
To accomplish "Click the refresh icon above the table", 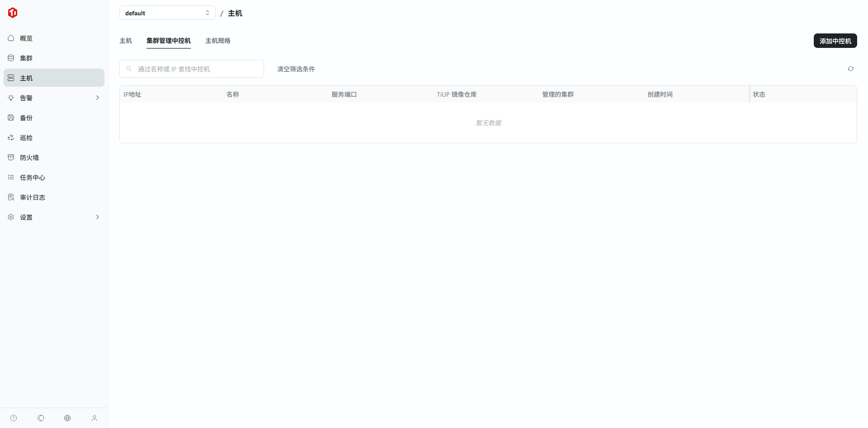I will tap(850, 69).
